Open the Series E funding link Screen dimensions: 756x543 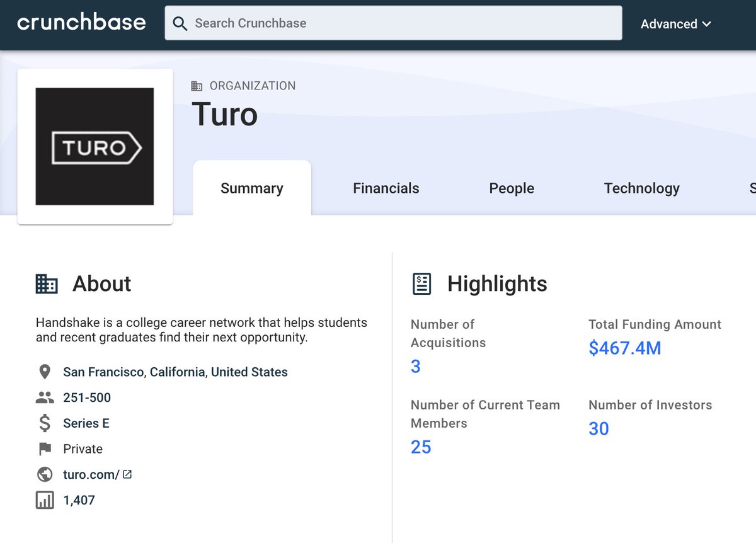[x=86, y=423]
